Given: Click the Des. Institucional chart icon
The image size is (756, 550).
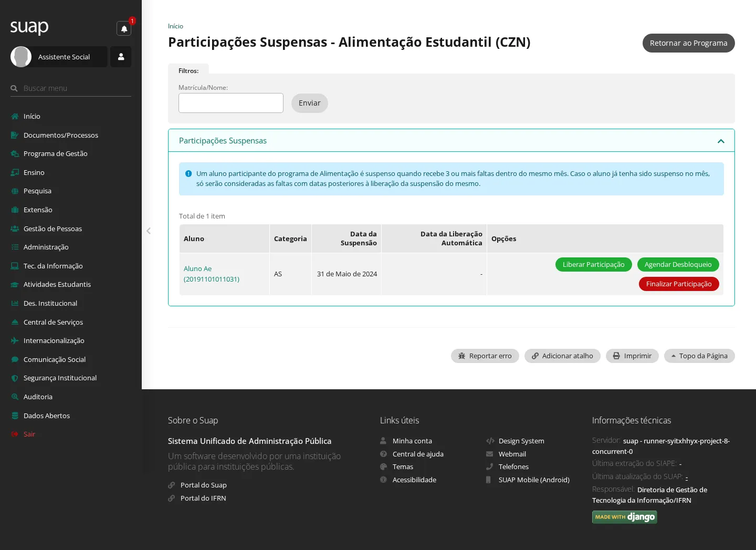Looking at the screenshot, I should click(x=15, y=303).
